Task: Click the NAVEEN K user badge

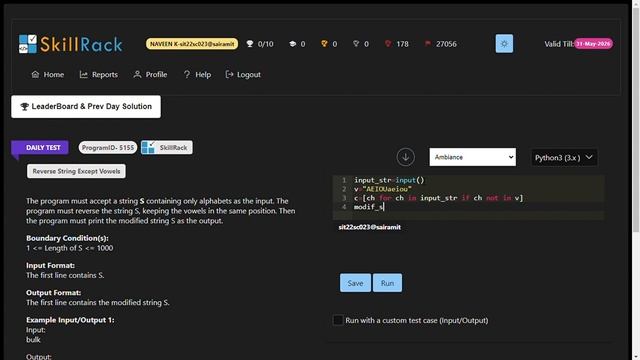Action: [192, 44]
